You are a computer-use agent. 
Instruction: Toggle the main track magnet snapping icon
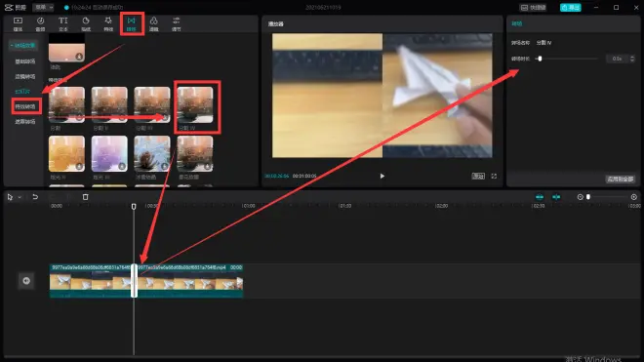point(540,197)
